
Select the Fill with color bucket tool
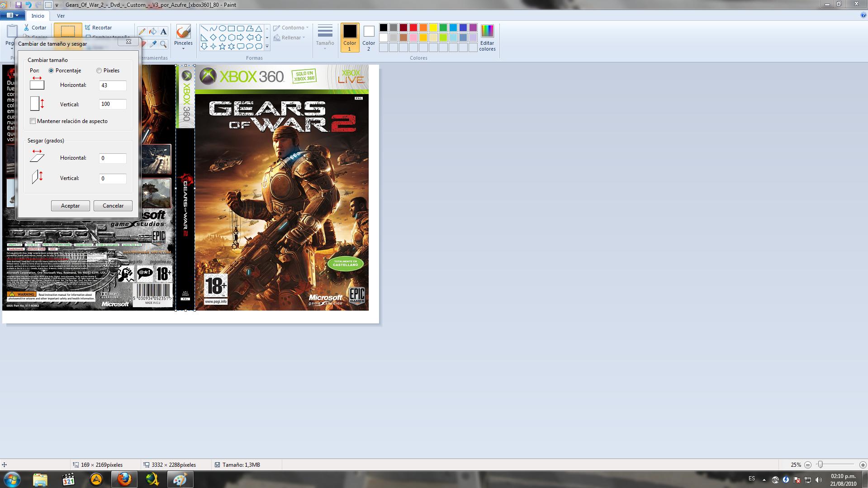click(153, 31)
